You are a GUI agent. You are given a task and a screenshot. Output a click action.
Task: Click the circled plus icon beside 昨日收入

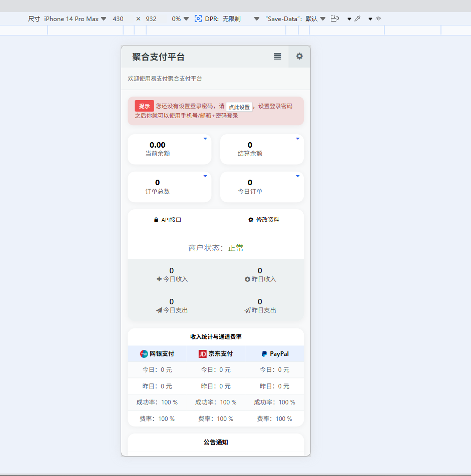[247, 279]
